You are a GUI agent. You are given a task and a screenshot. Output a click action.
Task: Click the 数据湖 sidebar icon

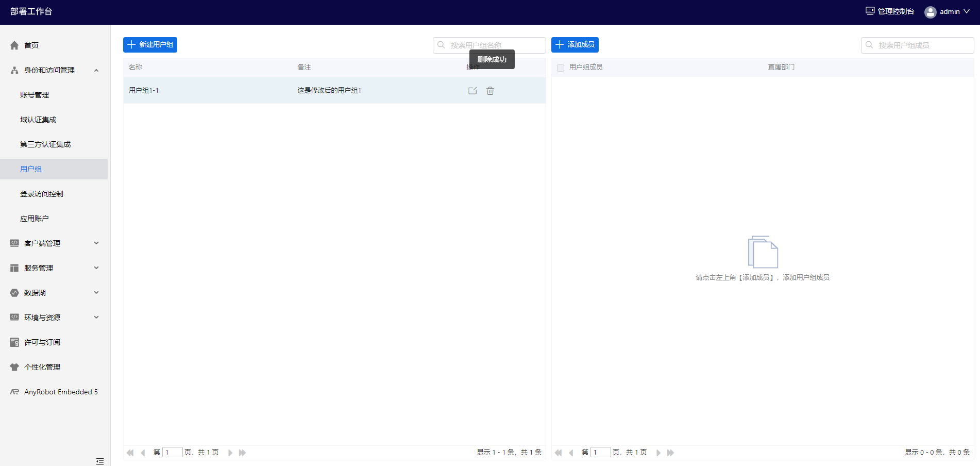[14, 293]
